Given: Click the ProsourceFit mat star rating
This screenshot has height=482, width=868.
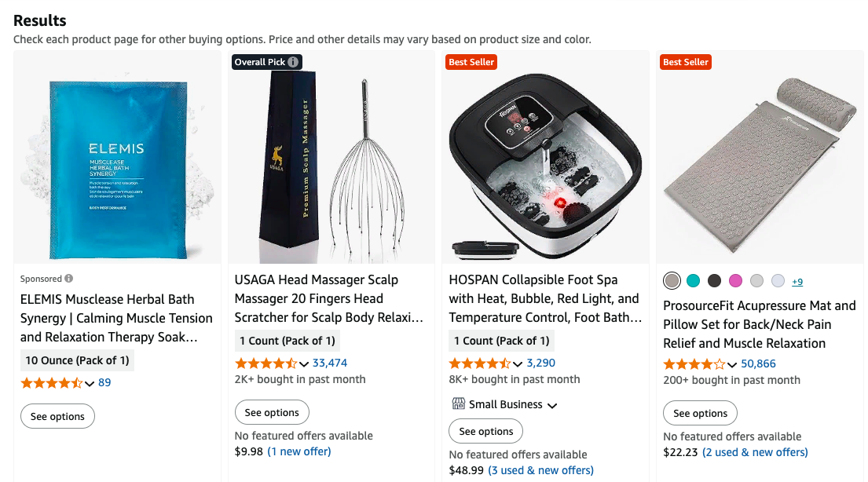Looking at the screenshot, I should (x=694, y=364).
